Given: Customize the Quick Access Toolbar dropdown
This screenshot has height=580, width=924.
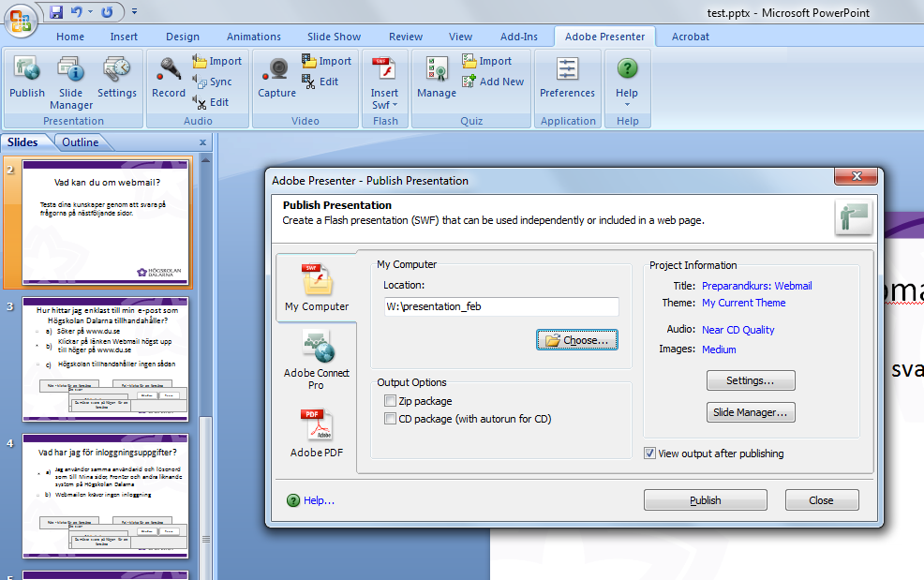Looking at the screenshot, I should pos(134,12).
